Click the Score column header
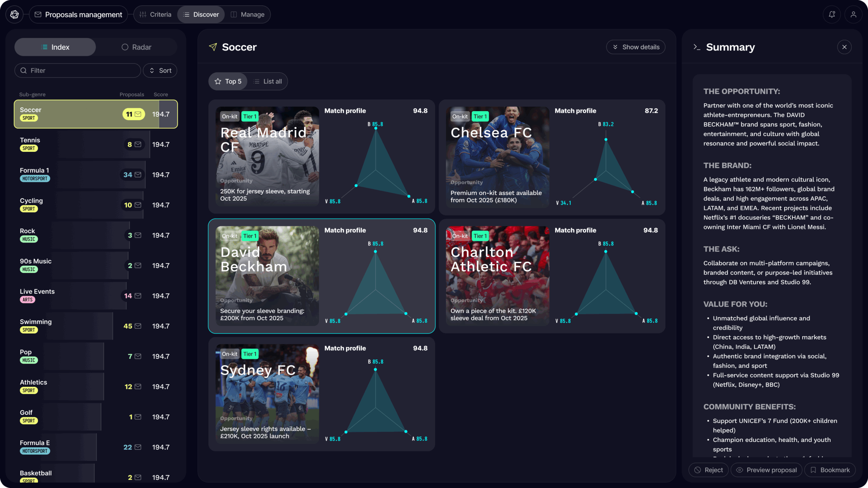This screenshot has width=868, height=488. coord(161,95)
